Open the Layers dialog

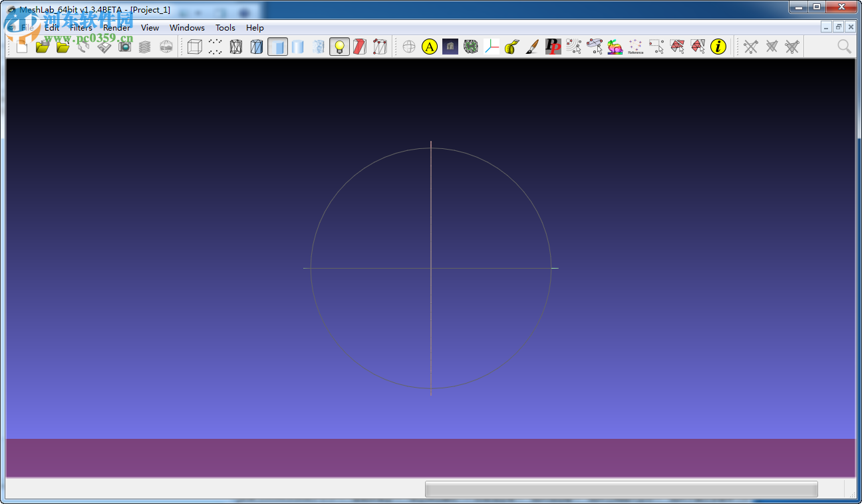coord(145,47)
